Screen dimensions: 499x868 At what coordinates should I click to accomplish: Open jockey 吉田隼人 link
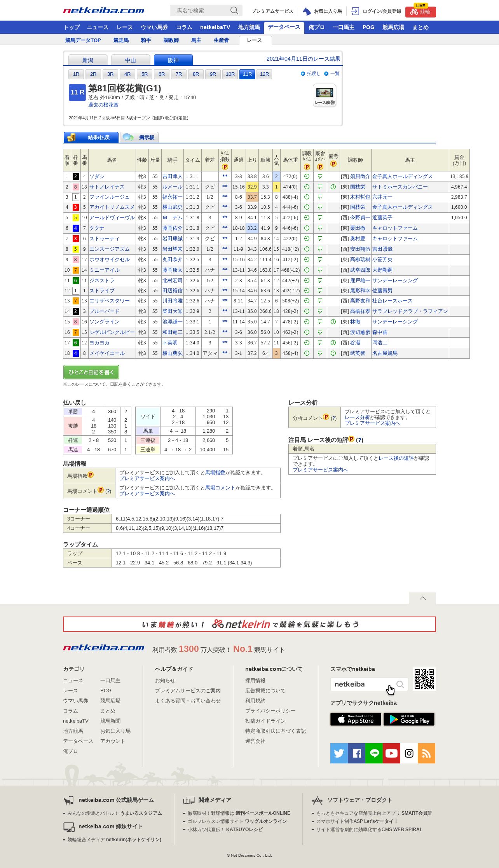point(173,176)
